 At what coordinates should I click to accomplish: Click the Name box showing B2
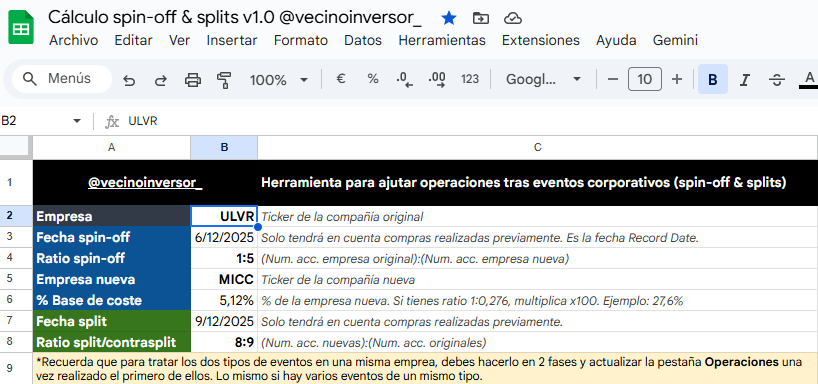35,121
